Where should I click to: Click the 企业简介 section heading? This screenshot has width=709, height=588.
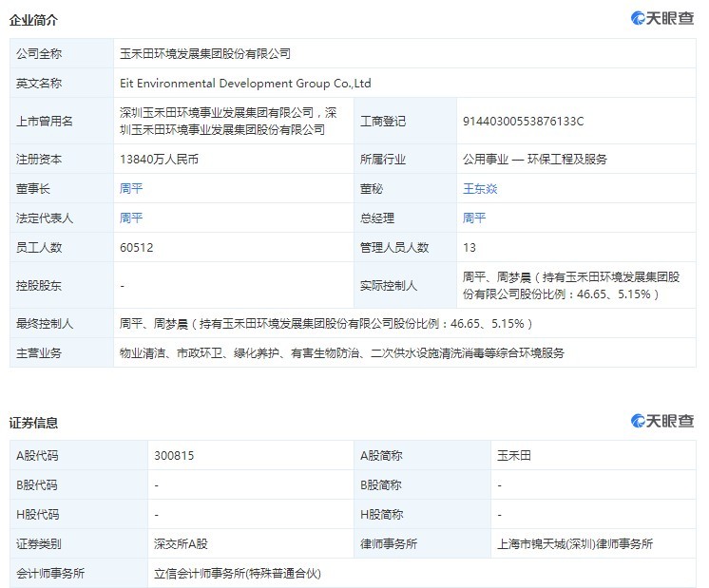point(33,20)
